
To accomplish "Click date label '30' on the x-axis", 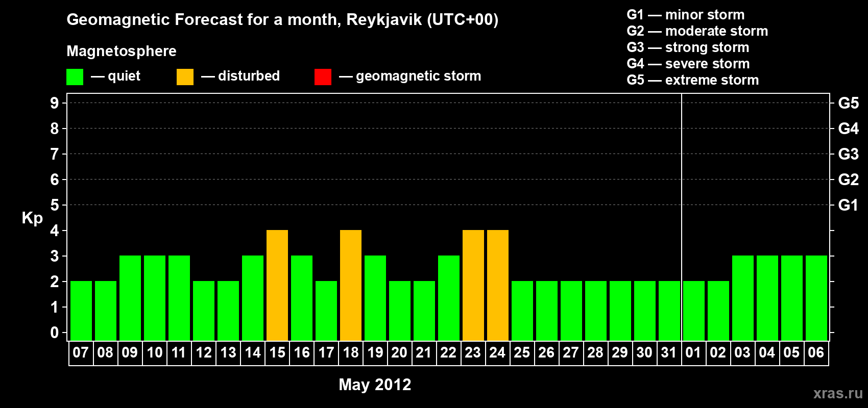I will (644, 352).
